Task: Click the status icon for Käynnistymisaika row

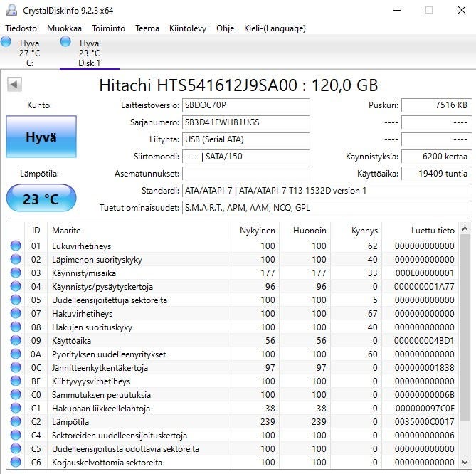Action: [16, 273]
